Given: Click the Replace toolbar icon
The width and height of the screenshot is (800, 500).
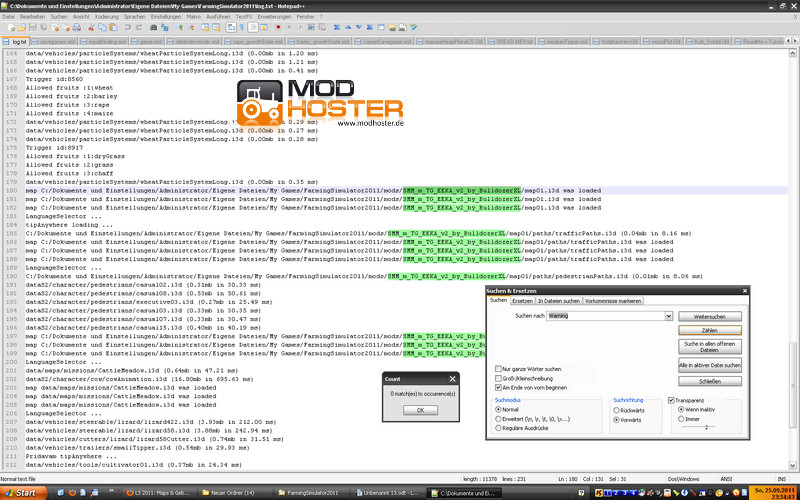Looking at the screenshot, I should pos(164,28).
